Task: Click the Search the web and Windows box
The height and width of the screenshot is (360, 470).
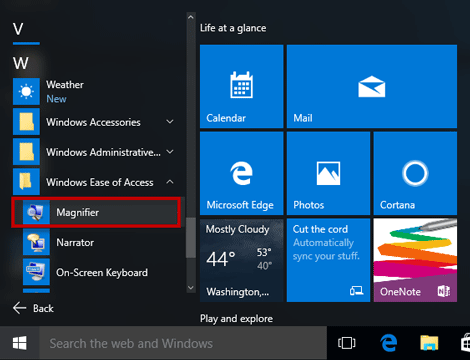Action: pyautogui.click(x=183, y=343)
